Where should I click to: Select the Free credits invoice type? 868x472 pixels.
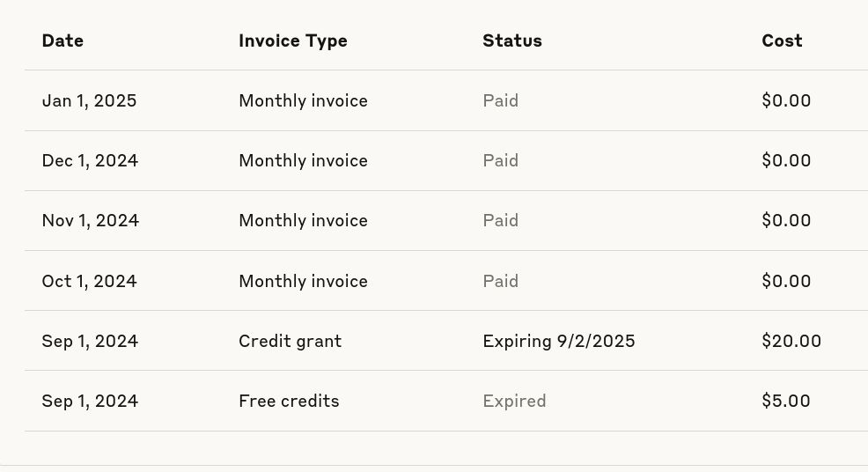pos(289,401)
